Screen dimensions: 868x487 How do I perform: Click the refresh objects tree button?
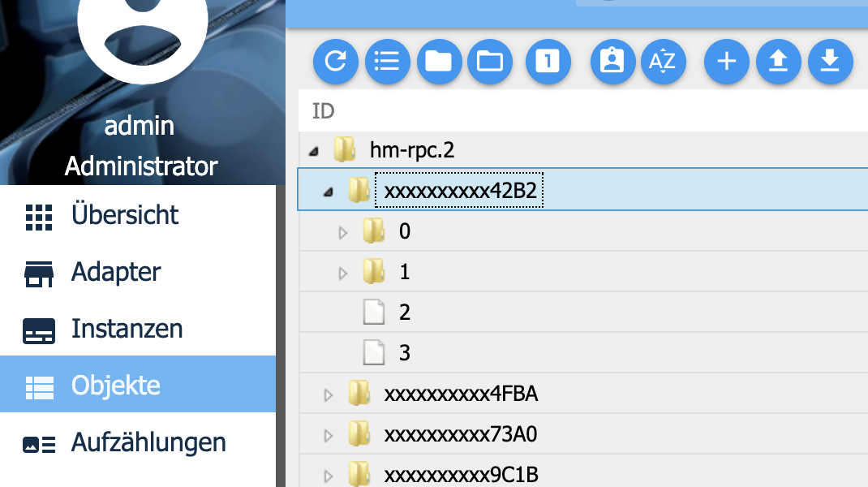click(x=336, y=61)
